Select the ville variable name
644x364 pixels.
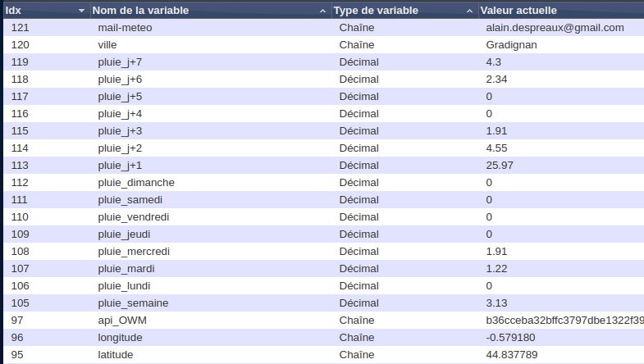coord(107,44)
